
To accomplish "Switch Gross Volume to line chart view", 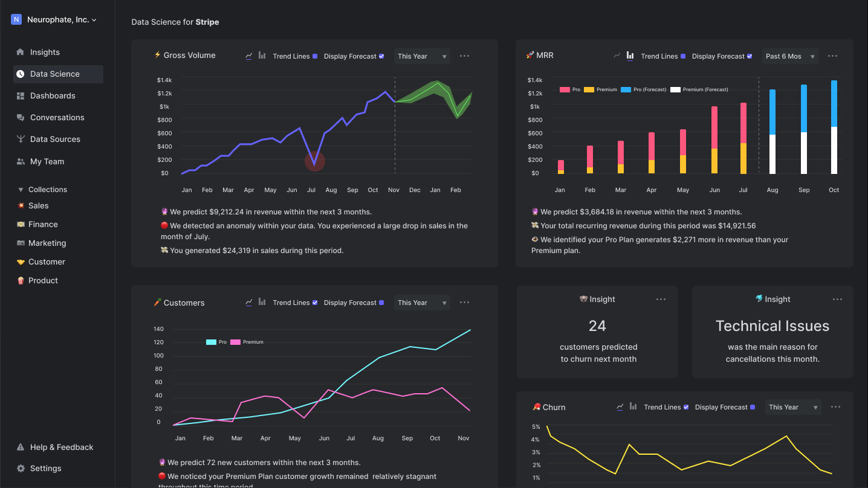I will click(249, 56).
